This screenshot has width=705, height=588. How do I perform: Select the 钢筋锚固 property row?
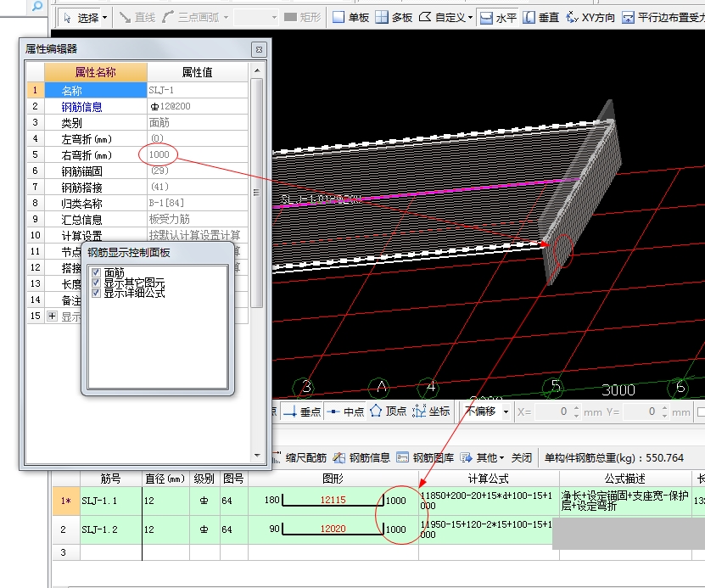(137, 171)
